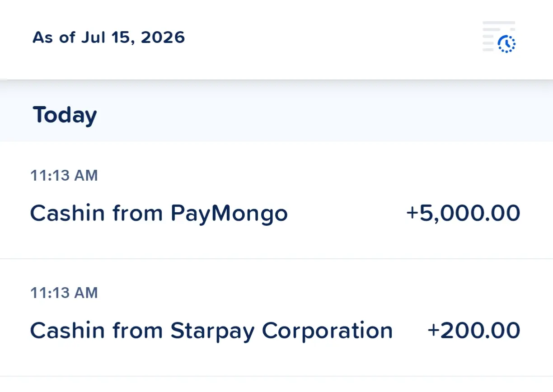Image resolution: width=553 pixels, height=392 pixels.
Task: Click the clock badge on history icon
Action: [506, 44]
